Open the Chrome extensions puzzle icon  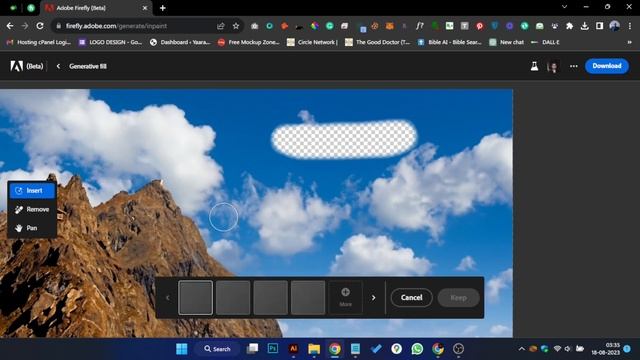click(x=569, y=26)
